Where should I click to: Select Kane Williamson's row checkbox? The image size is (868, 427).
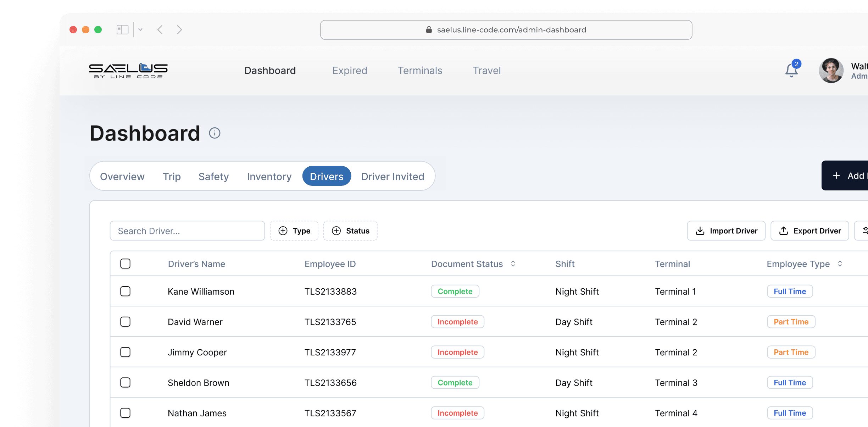point(125,291)
